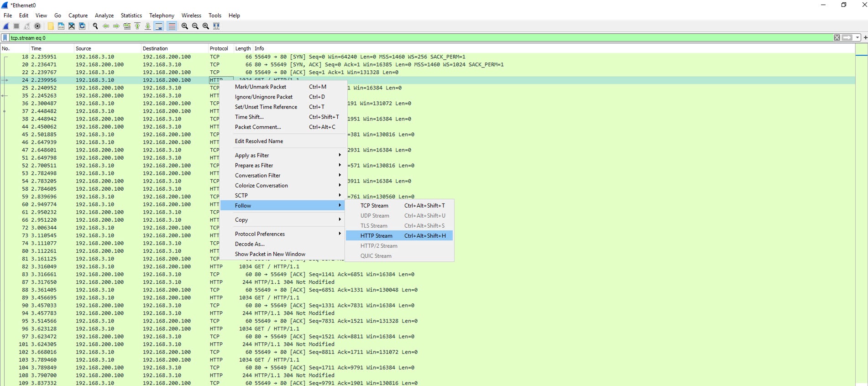The height and width of the screenshot is (386, 868).
Task: Open the Analyze menu
Action: 104,16
